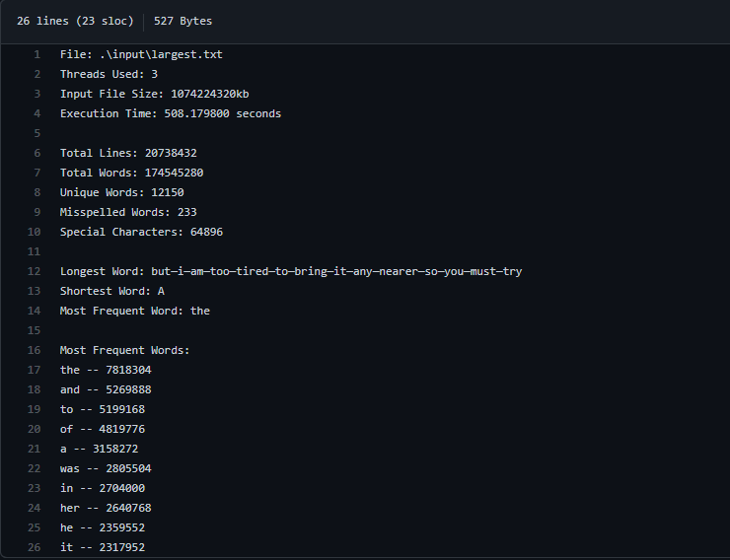Click line number 14 for Most Frequent Word

pos(34,311)
